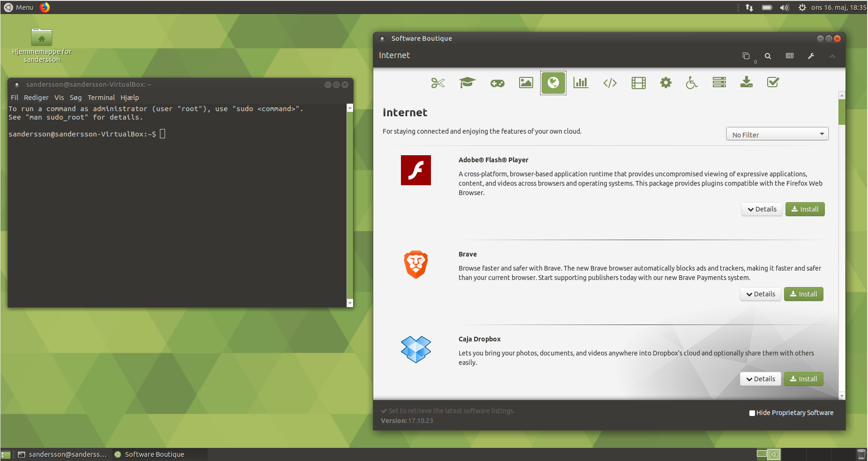Open the volume indicator in the top panel
Screen dimensions: 868x461
pos(785,8)
